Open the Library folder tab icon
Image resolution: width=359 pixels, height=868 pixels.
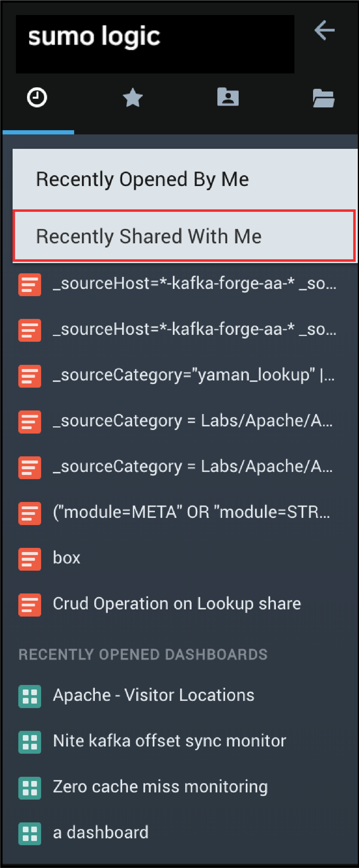click(323, 98)
